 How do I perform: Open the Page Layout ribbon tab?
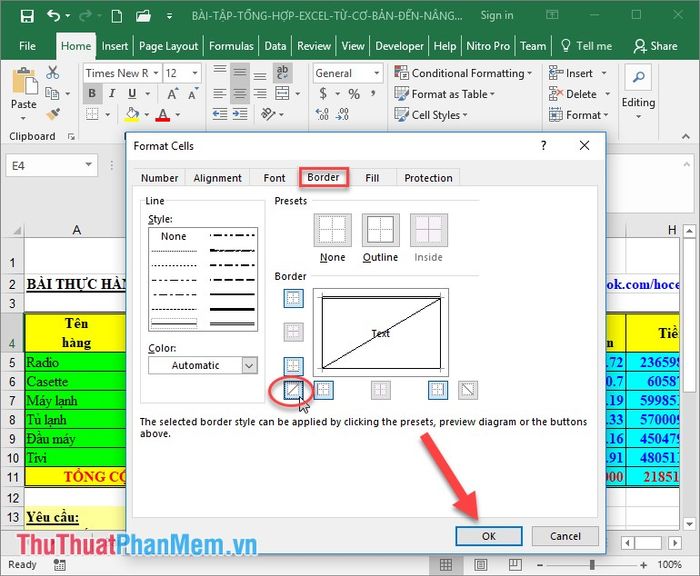tap(168, 46)
